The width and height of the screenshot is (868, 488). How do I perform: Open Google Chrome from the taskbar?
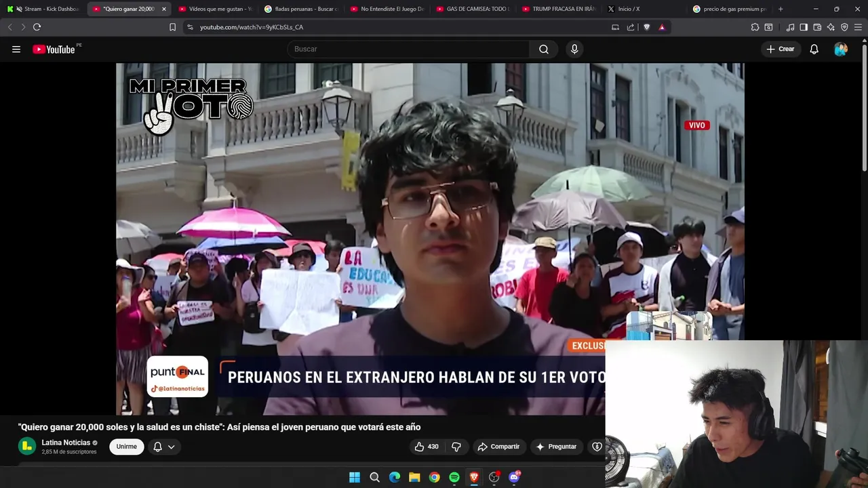point(434,477)
